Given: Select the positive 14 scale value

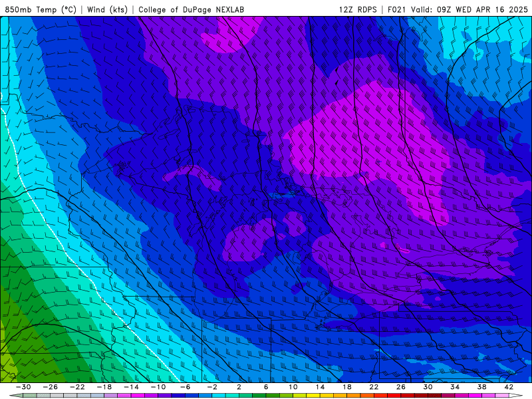Looking at the screenshot, I should (x=320, y=387).
